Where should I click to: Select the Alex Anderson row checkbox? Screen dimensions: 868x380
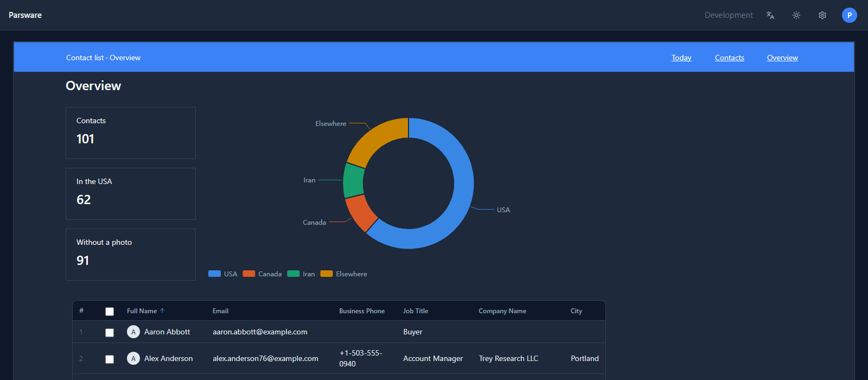(x=110, y=359)
